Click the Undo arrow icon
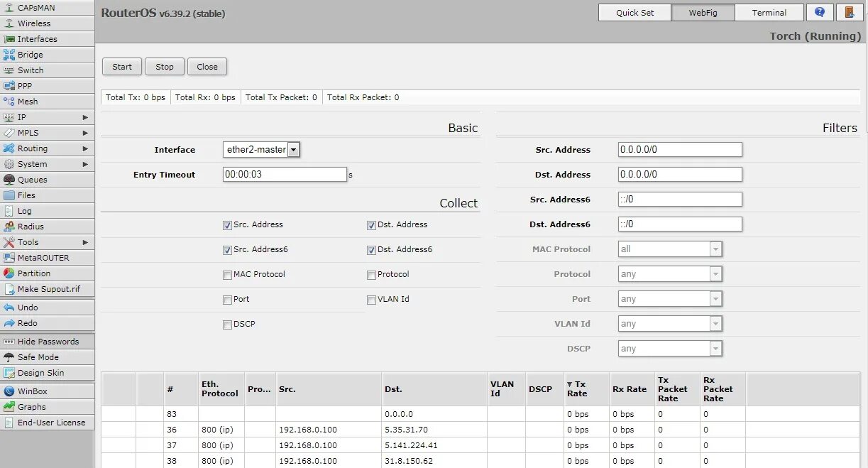This screenshot has height=468, width=868. 9,308
